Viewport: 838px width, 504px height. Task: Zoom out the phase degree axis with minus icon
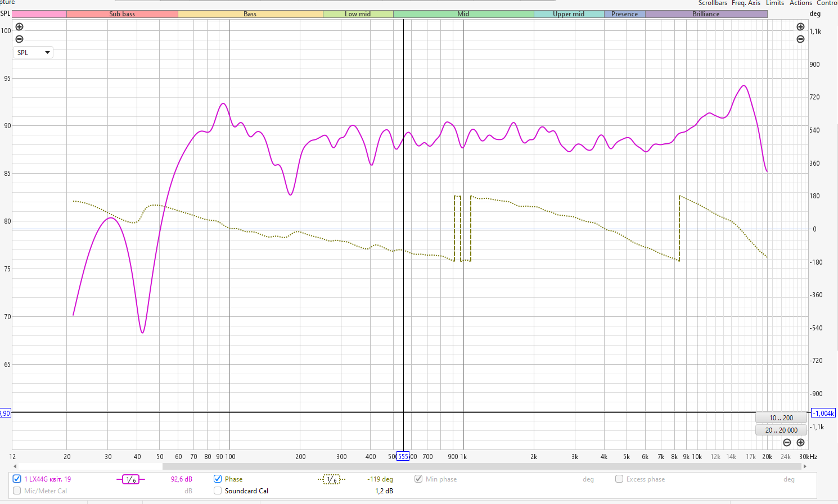coord(800,39)
